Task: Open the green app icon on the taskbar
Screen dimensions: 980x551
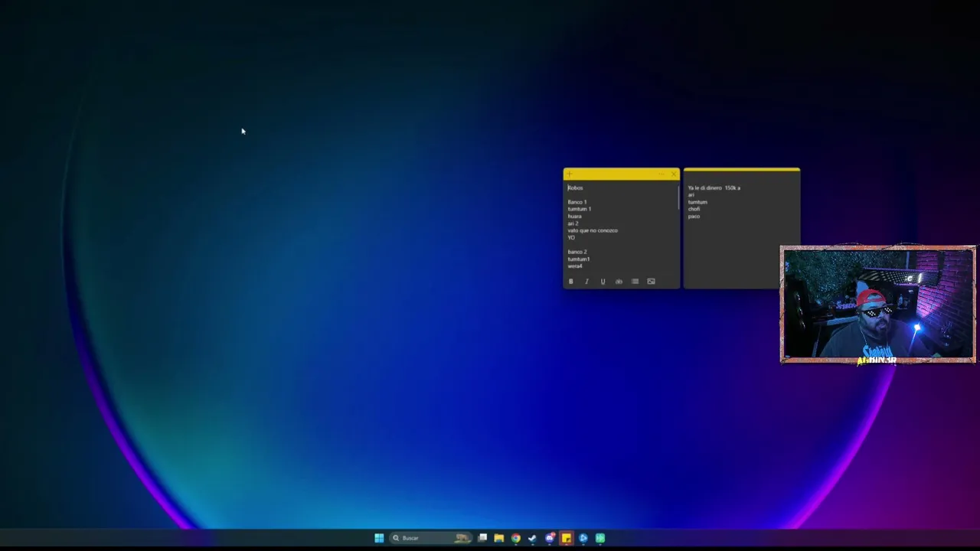Action: (x=600, y=538)
